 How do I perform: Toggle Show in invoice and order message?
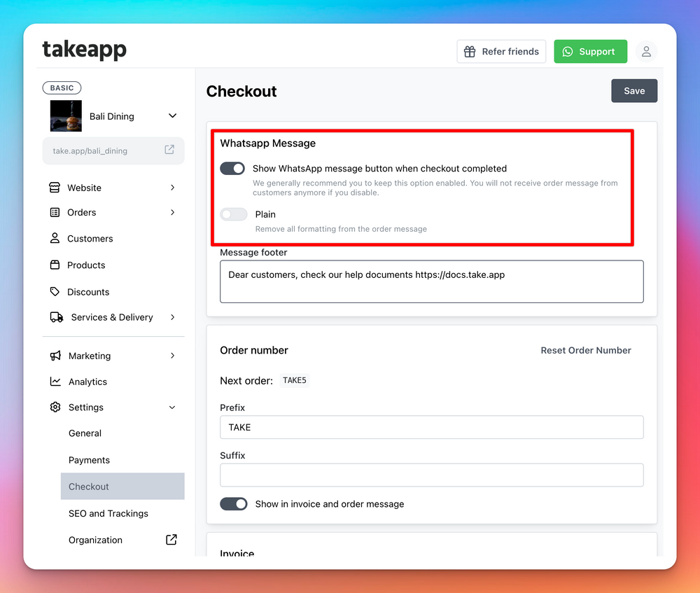tap(234, 503)
